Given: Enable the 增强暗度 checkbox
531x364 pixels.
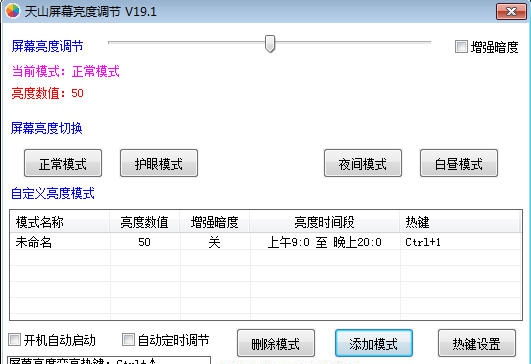Looking at the screenshot, I should click(x=461, y=47).
